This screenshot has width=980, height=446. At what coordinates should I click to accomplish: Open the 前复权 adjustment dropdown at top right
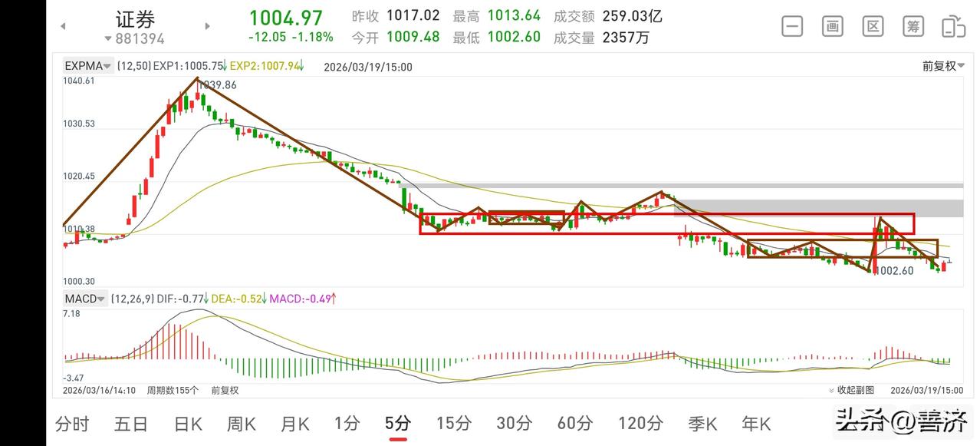tap(942, 66)
